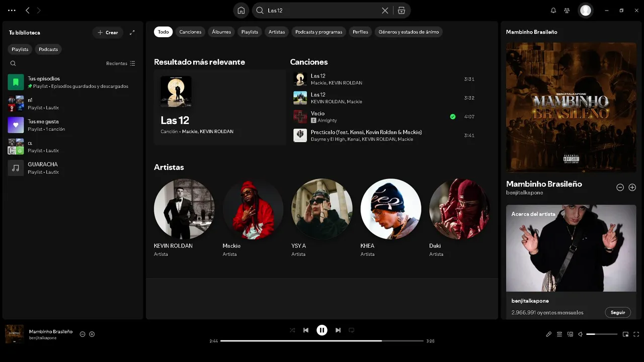This screenshot has width=644, height=362.
Task: Open the Mambinho Brasileño title in the right panel
Action: 544,184
